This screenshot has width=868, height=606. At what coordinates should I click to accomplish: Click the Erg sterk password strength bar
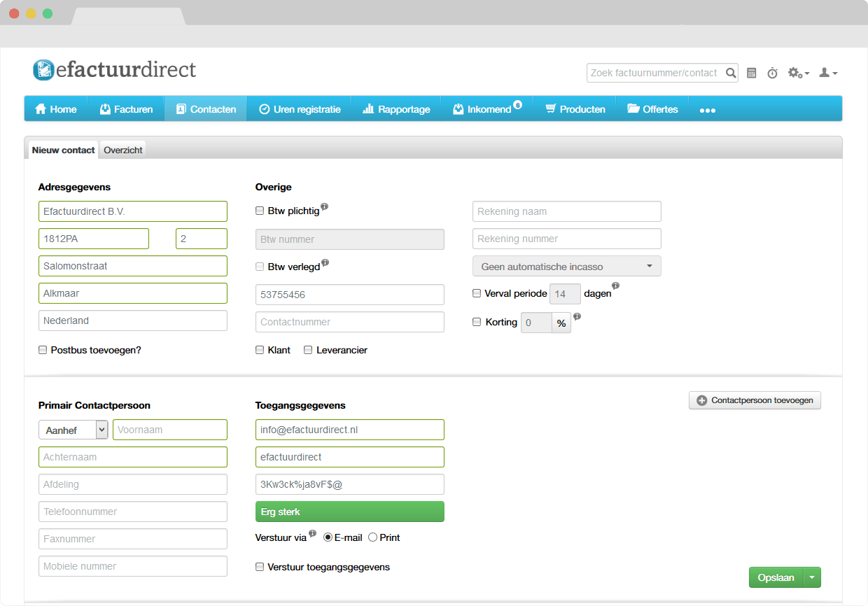click(x=350, y=512)
